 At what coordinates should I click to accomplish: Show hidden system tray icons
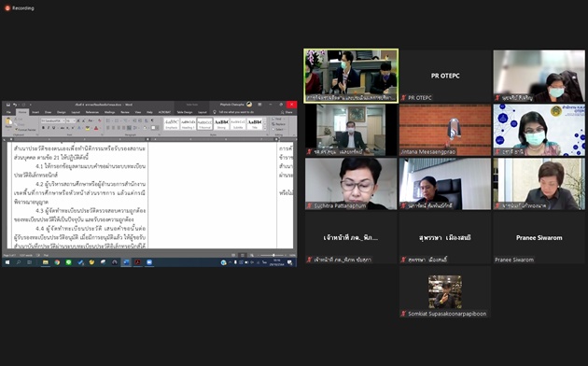[x=231, y=262]
